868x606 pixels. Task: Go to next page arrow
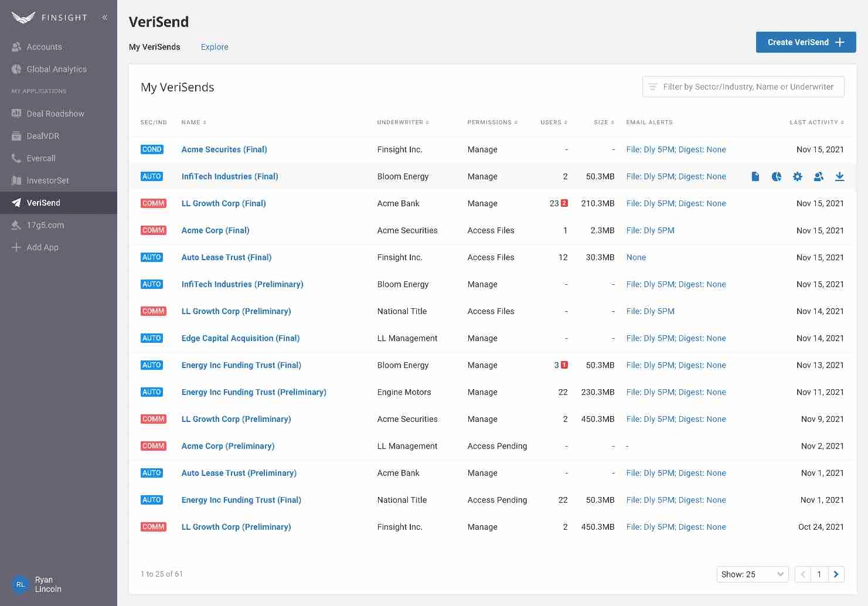point(836,574)
